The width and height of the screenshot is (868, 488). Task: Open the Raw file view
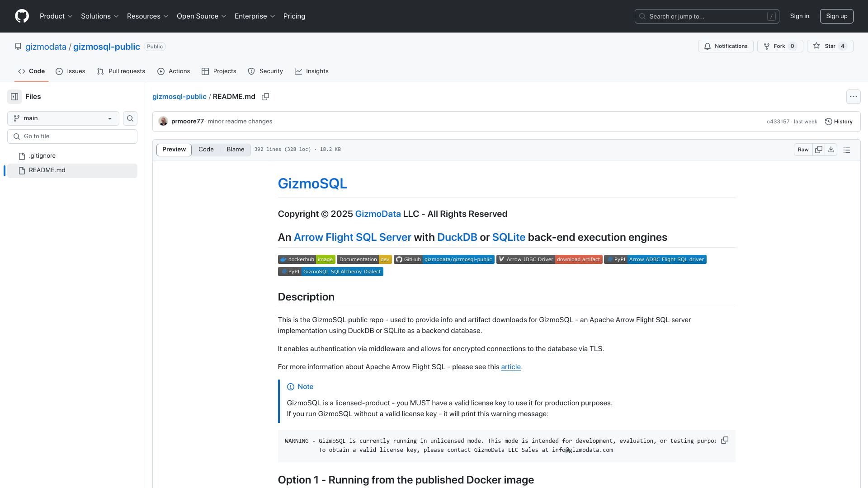(x=803, y=150)
